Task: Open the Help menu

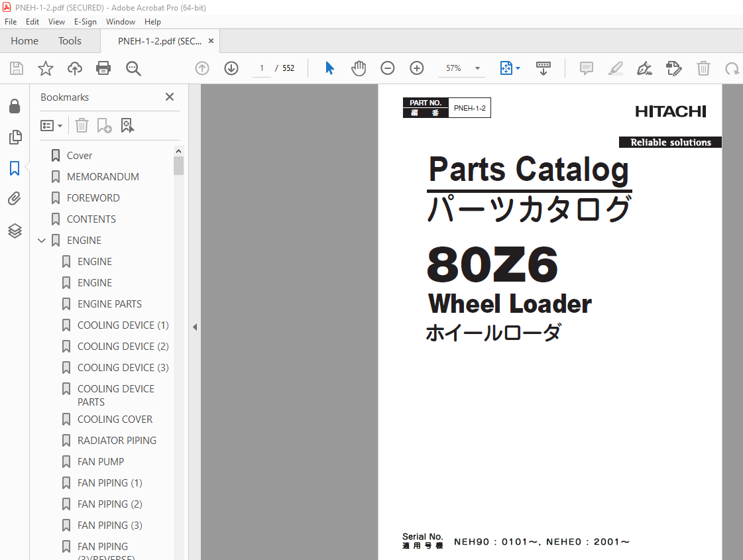Action: [152, 22]
